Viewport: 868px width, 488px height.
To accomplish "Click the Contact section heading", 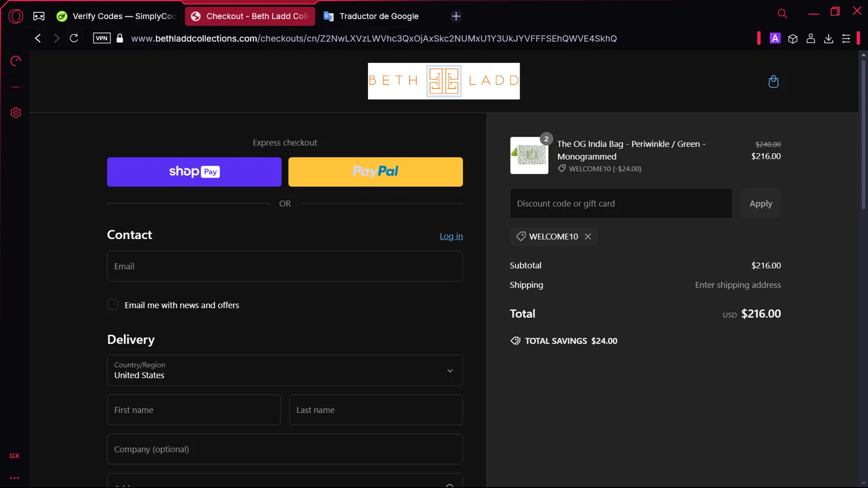I will (x=130, y=235).
